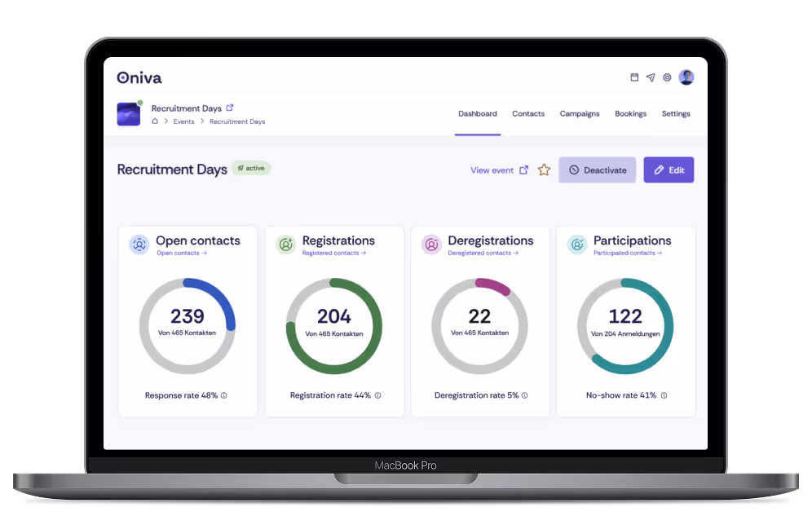
Task: Click info icon beside Registration rate 44%
Action: click(377, 395)
